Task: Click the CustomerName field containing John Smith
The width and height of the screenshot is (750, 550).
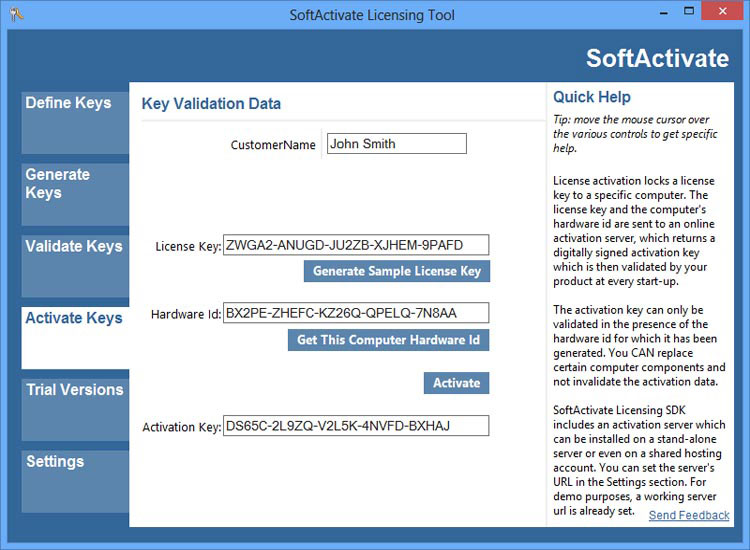Action: pos(396,144)
